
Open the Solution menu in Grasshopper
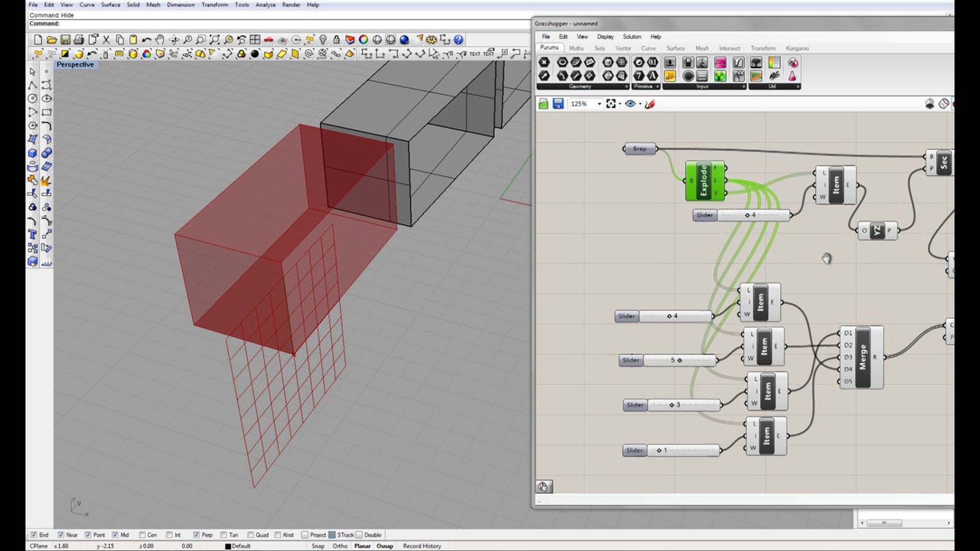point(632,37)
